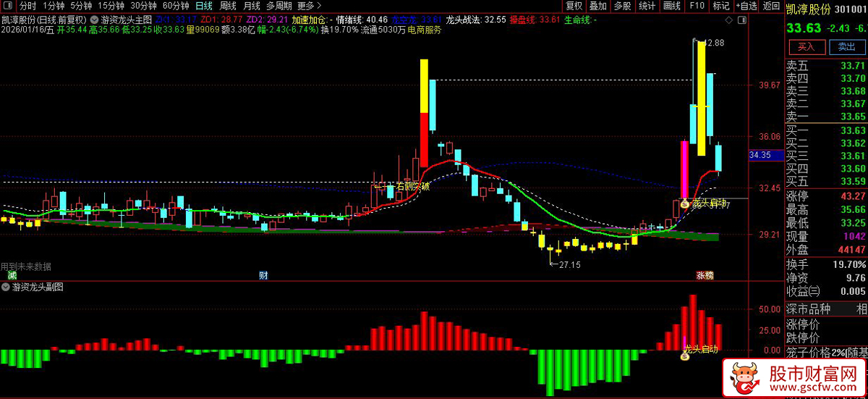Open the 多股 multi-stock view
This screenshot has height=399, width=868.
[622, 6]
